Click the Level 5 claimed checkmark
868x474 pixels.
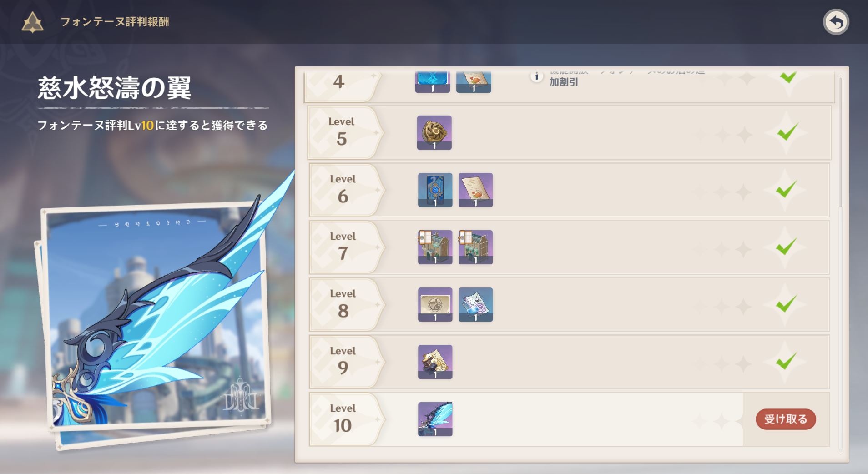pyautogui.click(x=787, y=132)
